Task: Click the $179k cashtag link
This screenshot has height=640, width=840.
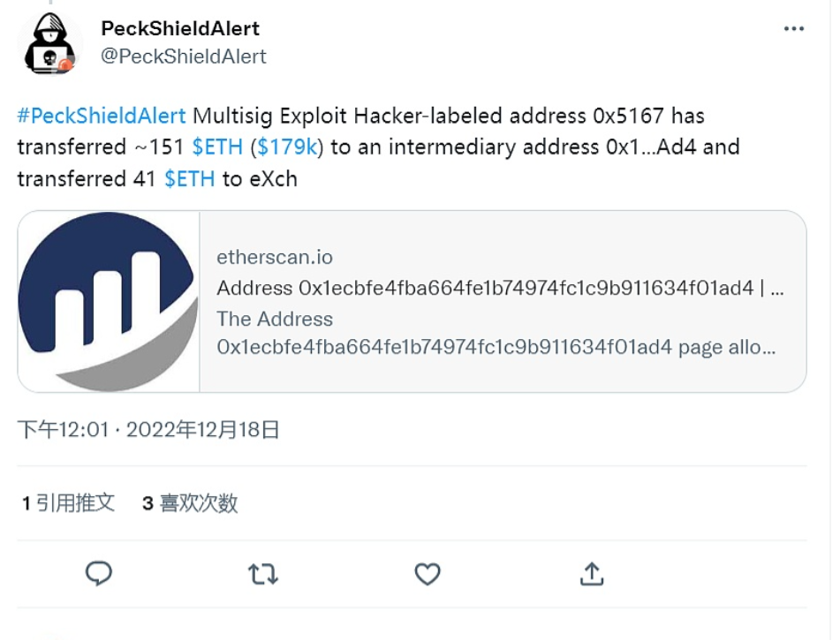Action: 287,147
